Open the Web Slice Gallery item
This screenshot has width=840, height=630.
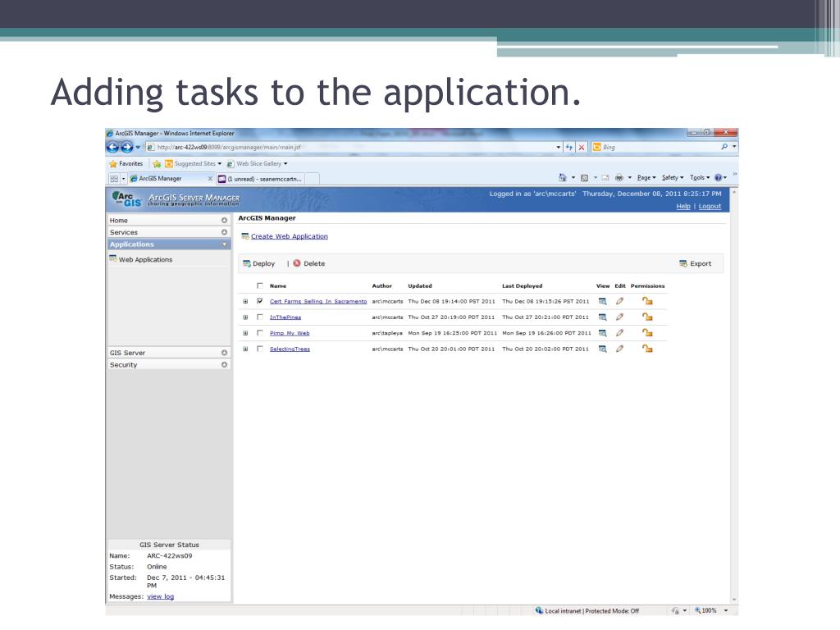257,163
